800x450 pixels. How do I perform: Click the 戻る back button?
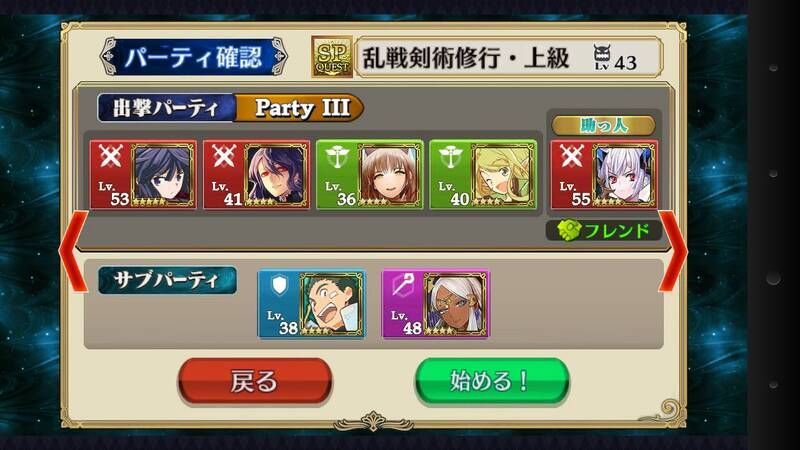255,381
